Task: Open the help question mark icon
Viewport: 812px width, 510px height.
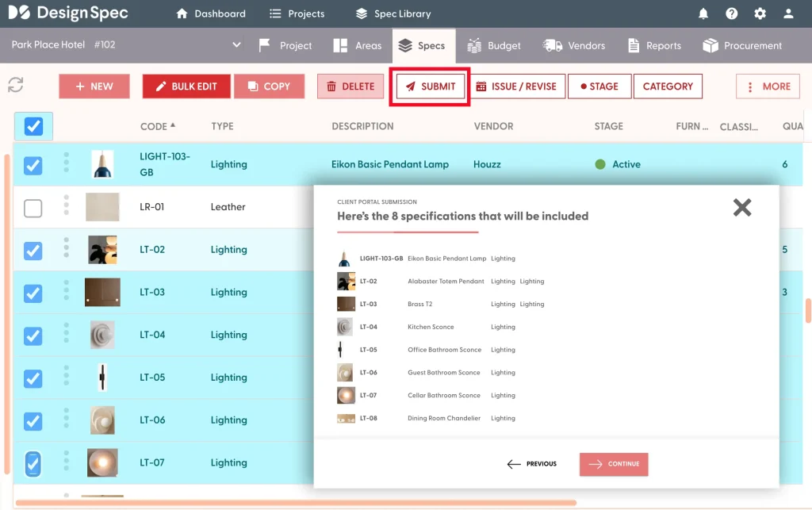Action: coord(732,13)
